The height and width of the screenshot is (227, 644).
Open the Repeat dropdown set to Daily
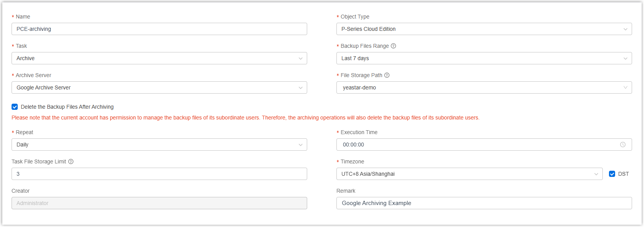(159, 145)
